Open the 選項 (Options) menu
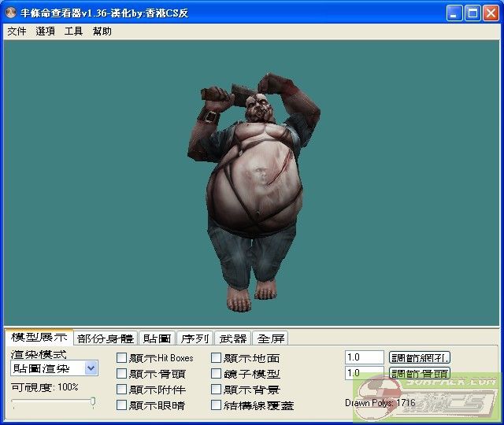Screen dimensions: 504x425 (x=45, y=31)
